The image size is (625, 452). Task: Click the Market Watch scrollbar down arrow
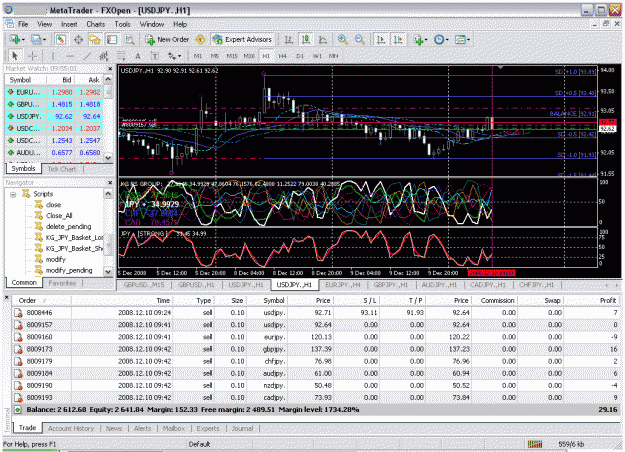pyautogui.click(x=108, y=158)
